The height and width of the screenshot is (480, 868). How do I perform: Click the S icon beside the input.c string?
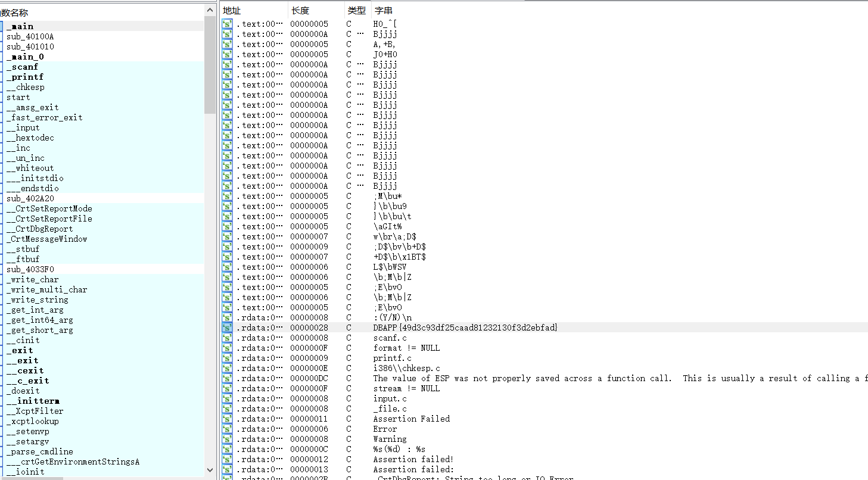pos(226,398)
